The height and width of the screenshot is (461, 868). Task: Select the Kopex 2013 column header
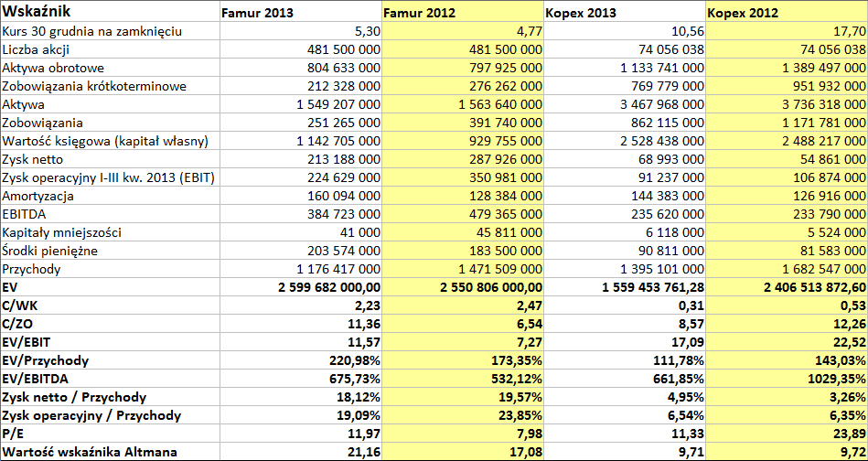pos(625,11)
